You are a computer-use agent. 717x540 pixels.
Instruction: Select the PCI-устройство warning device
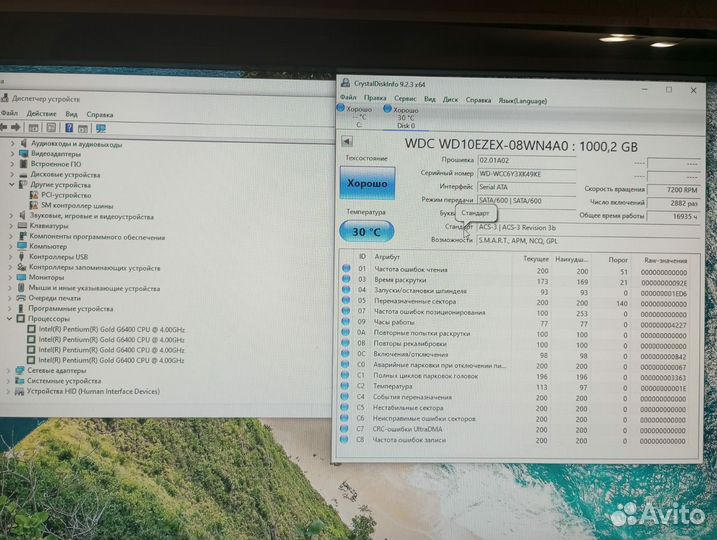click(72, 195)
